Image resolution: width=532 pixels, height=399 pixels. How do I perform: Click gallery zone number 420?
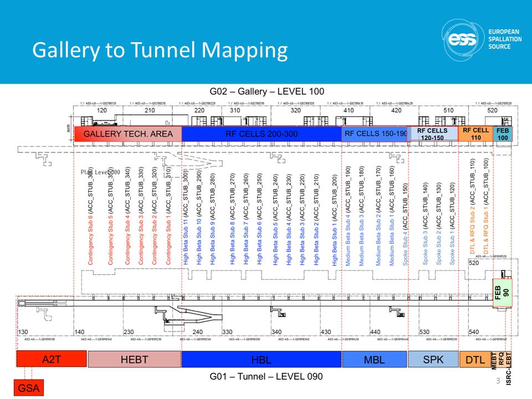pyautogui.click(x=396, y=110)
